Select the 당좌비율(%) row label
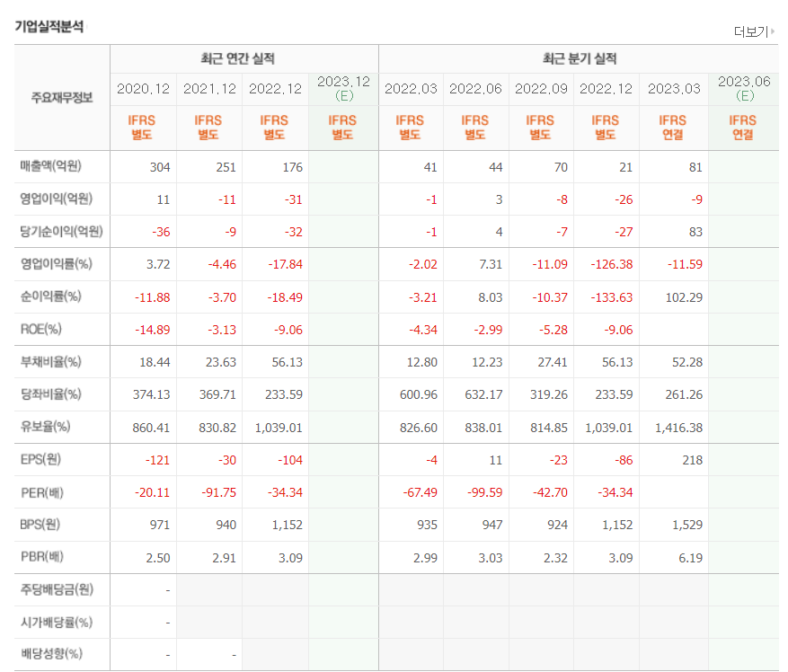This screenshot has width=788, height=672. [x=50, y=393]
